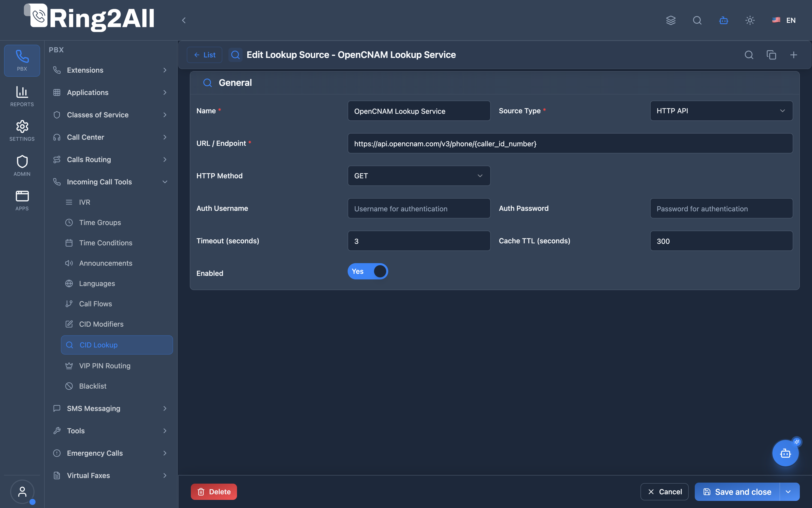Open the floating chatbot button
This screenshot has width=812, height=508.
[785, 453]
